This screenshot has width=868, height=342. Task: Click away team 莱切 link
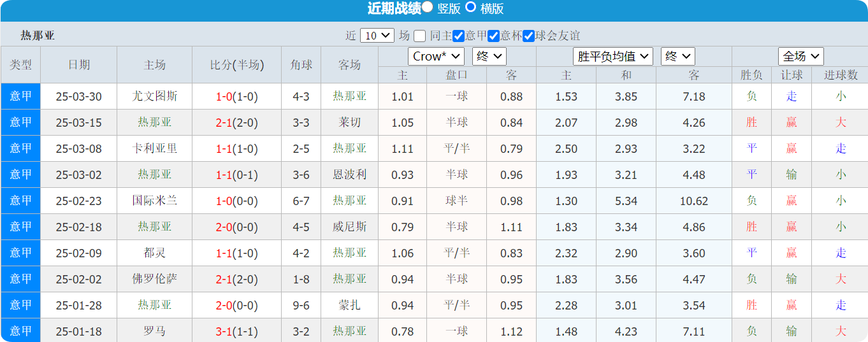349,123
